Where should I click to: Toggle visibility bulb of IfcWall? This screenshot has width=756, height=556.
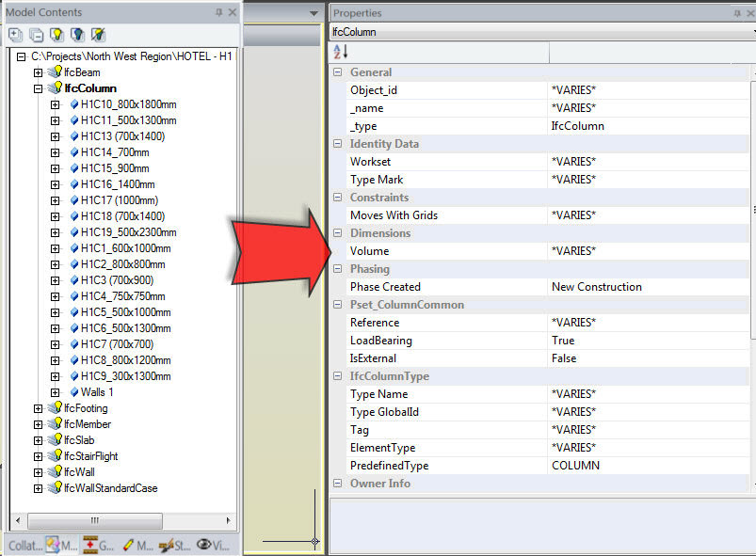(56, 471)
